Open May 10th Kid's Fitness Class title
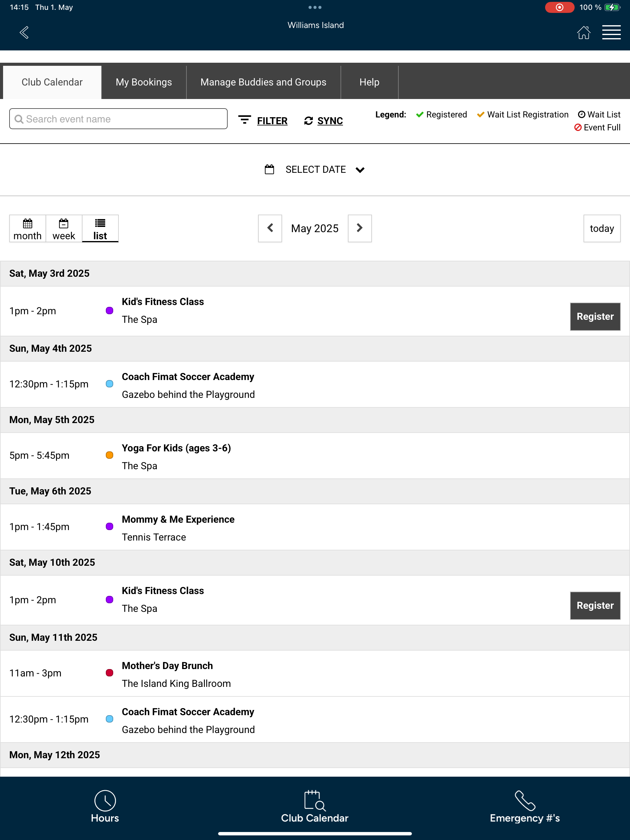Viewport: 630px width, 840px height. [x=163, y=591]
